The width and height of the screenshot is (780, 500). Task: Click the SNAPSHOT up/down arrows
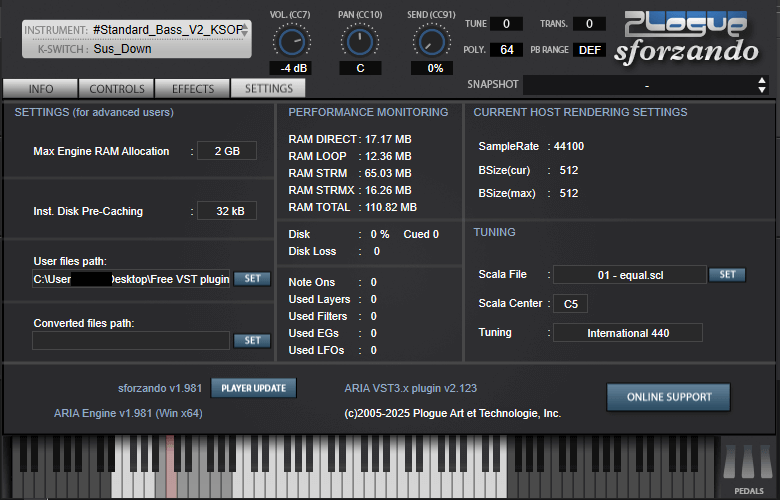[x=762, y=85]
